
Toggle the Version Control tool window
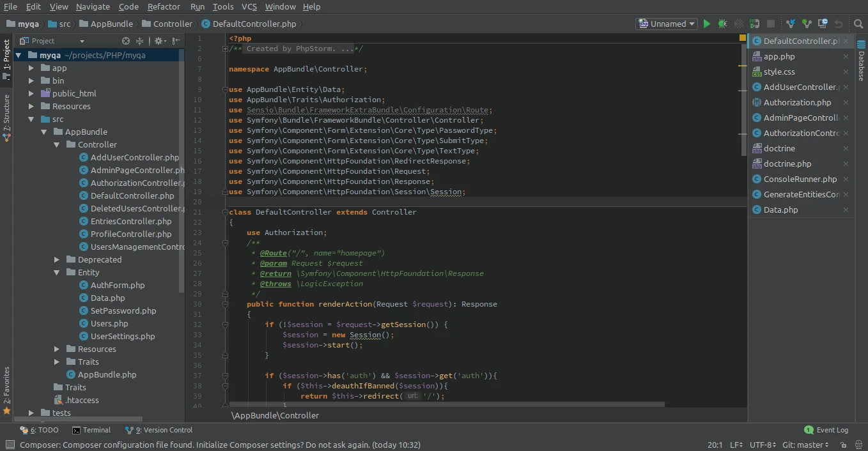point(158,429)
